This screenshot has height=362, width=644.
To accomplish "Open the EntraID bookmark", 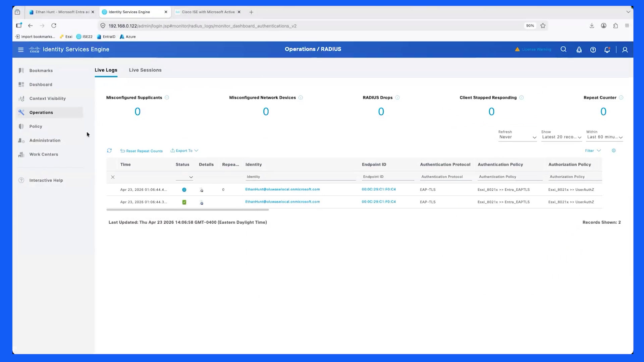I will tap(106, 37).
